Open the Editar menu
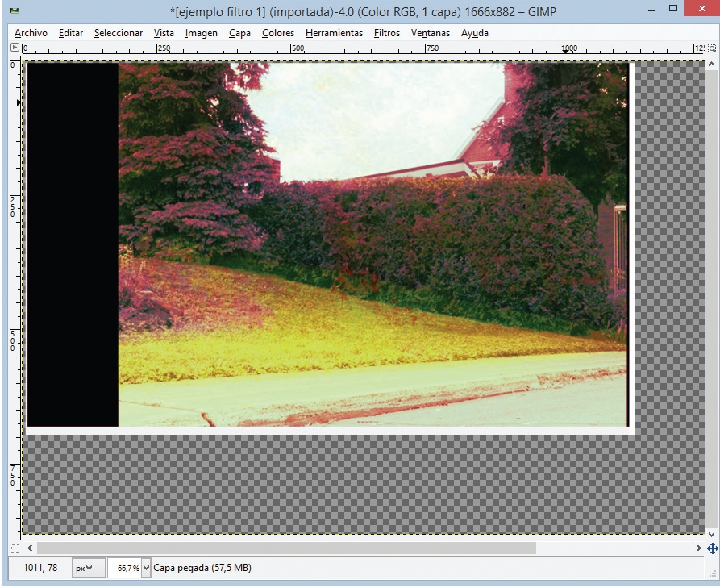The image size is (720, 588). tap(71, 33)
